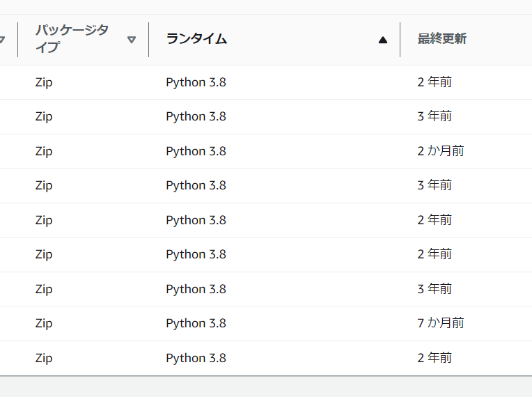532x397 pixels.
Task: Sort by the 最終更新 column header
Action: (442, 39)
